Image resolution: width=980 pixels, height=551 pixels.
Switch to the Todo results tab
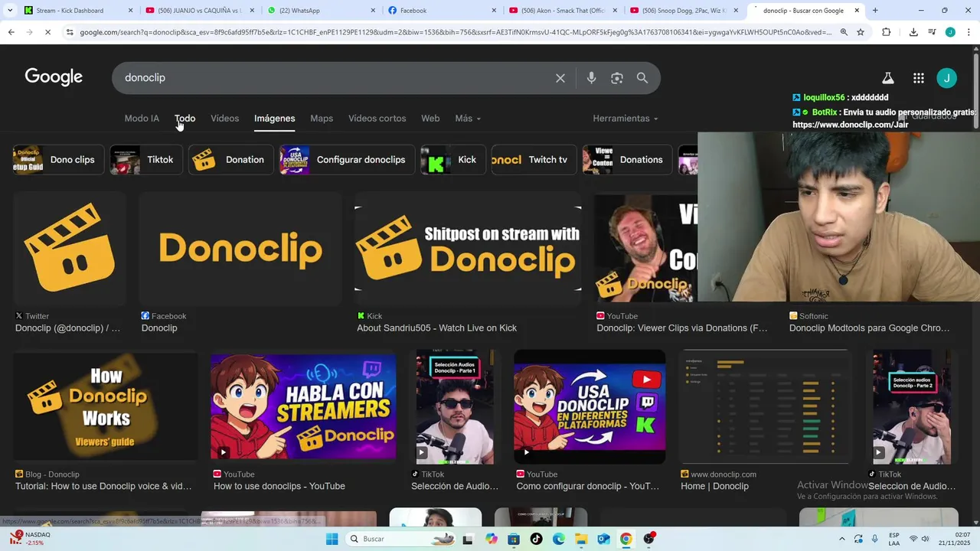tap(185, 119)
